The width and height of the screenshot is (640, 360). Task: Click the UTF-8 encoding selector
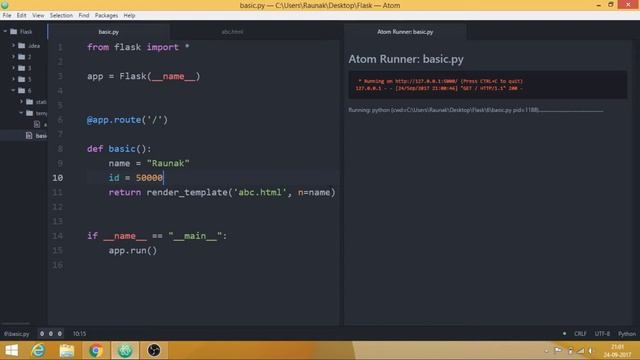click(x=602, y=333)
